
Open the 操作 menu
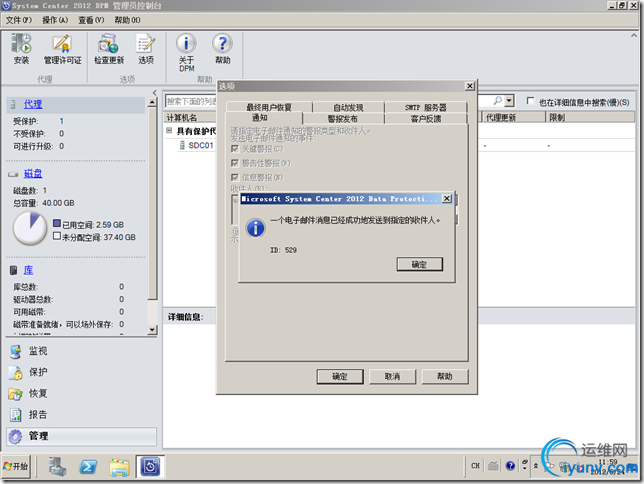[x=55, y=20]
